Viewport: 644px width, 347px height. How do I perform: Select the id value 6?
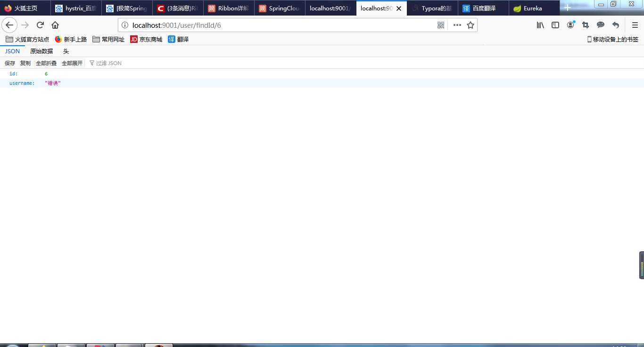pyautogui.click(x=46, y=74)
